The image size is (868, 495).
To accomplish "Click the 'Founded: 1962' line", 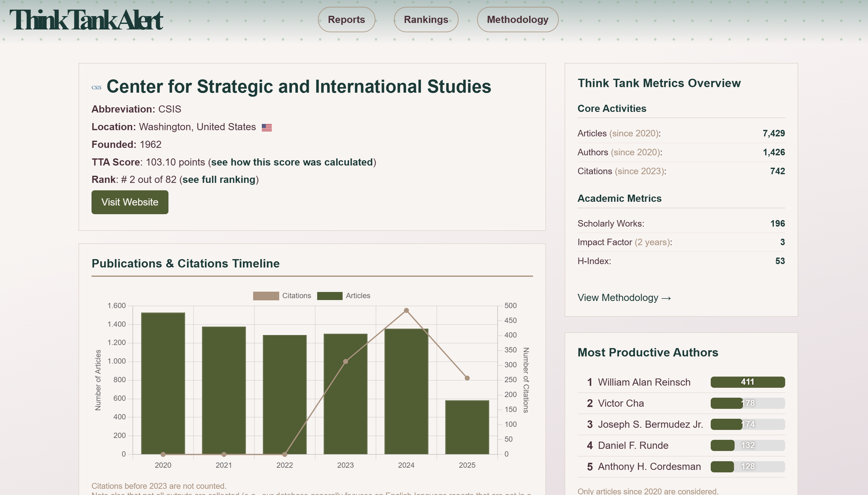I will click(126, 144).
